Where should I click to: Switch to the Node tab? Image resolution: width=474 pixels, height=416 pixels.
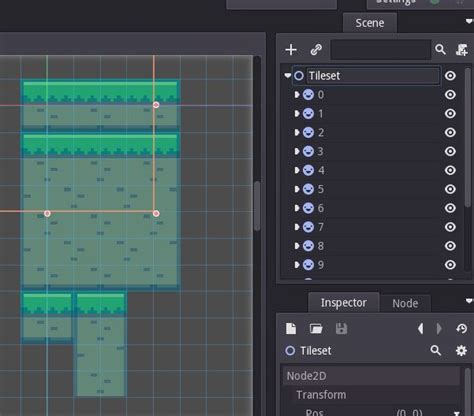click(405, 303)
